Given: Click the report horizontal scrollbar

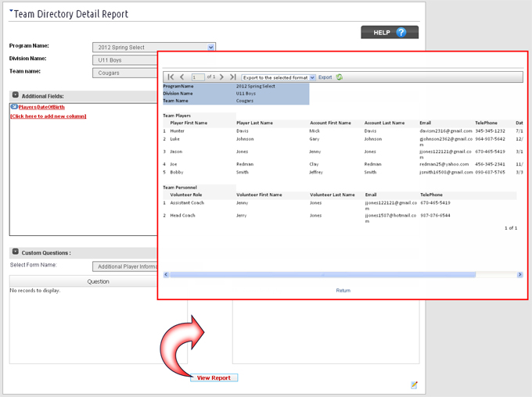Looking at the screenshot, I should coord(322,274).
